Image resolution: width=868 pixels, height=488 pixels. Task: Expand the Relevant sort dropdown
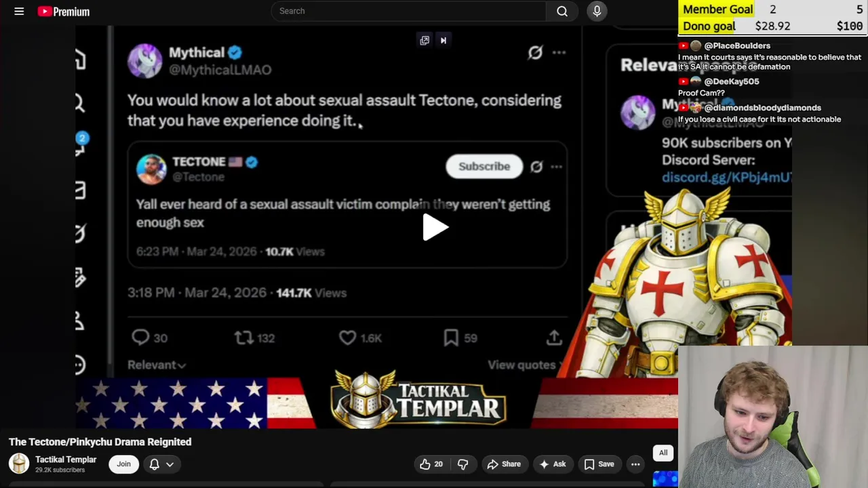coord(157,365)
